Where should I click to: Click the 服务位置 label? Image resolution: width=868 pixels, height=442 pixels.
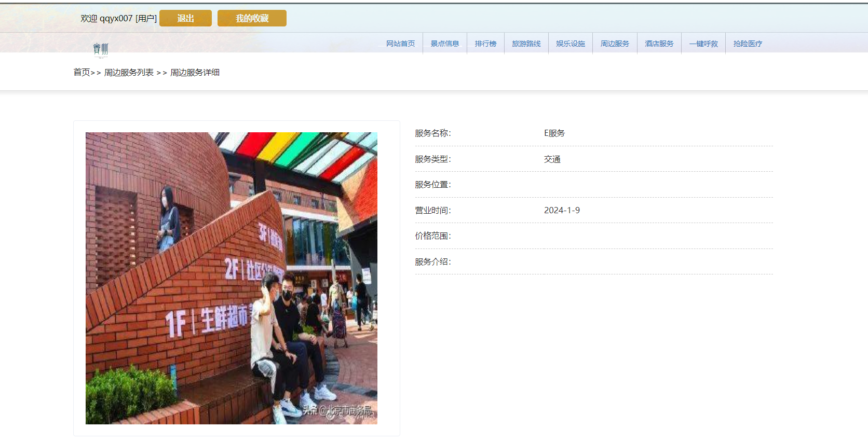(x=433, y=185)
